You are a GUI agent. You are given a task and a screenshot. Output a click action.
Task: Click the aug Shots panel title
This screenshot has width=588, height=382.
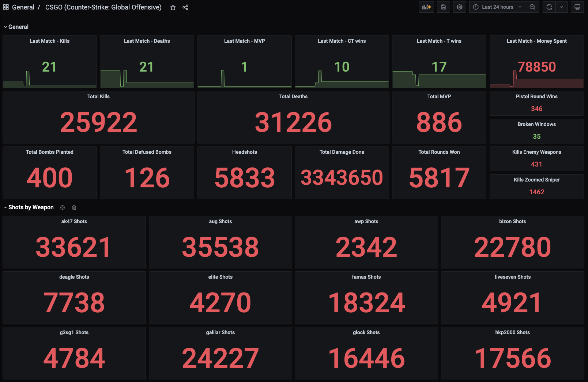pyautogui.click(x=220, y=221)
